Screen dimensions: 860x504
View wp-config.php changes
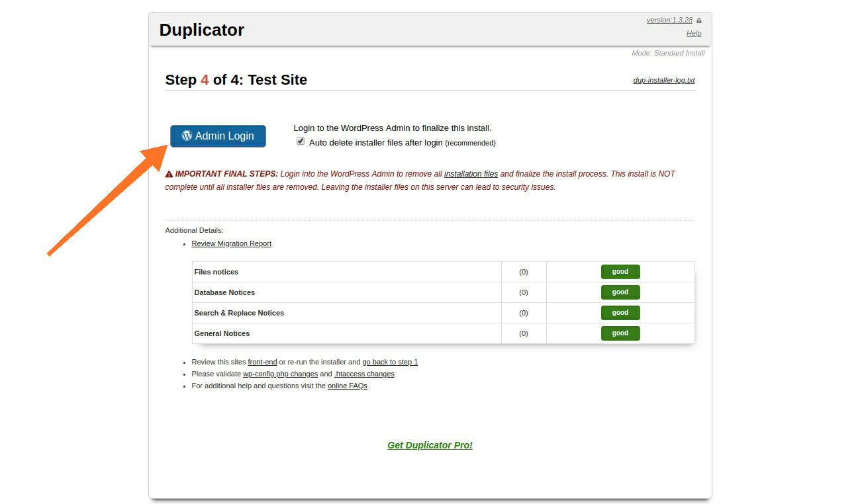(280, 374)
